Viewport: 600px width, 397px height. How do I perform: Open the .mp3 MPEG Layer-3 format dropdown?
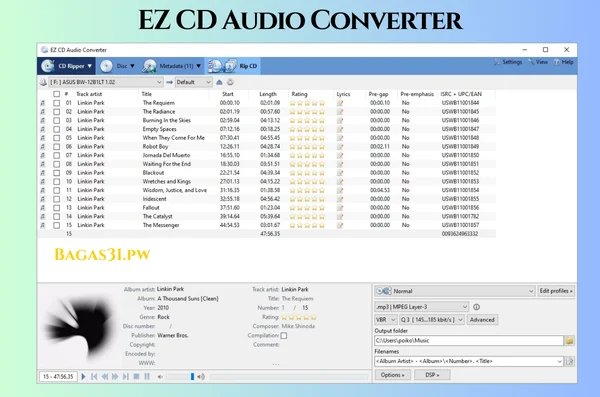[421, 307]
